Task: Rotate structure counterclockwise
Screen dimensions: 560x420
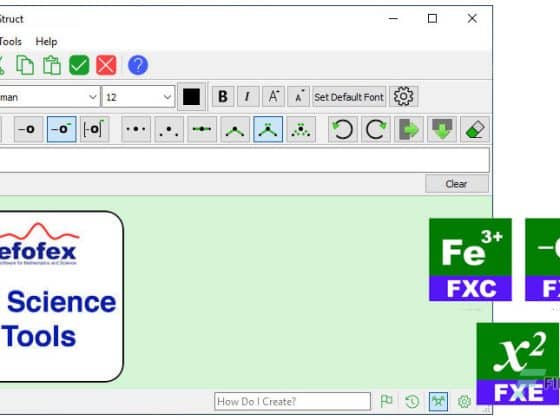Action: point(342,129)
